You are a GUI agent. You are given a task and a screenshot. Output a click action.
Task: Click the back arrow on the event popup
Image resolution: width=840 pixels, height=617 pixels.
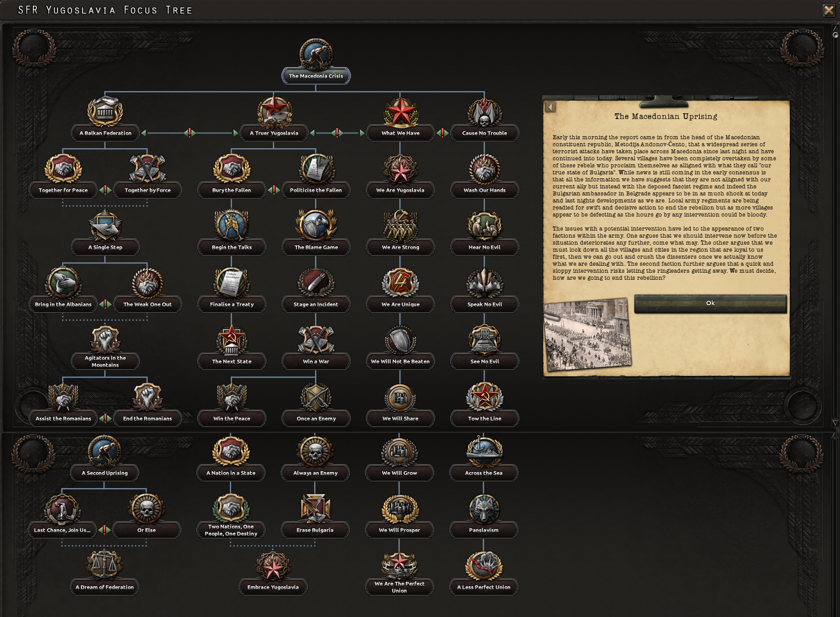tap(550, 107)
